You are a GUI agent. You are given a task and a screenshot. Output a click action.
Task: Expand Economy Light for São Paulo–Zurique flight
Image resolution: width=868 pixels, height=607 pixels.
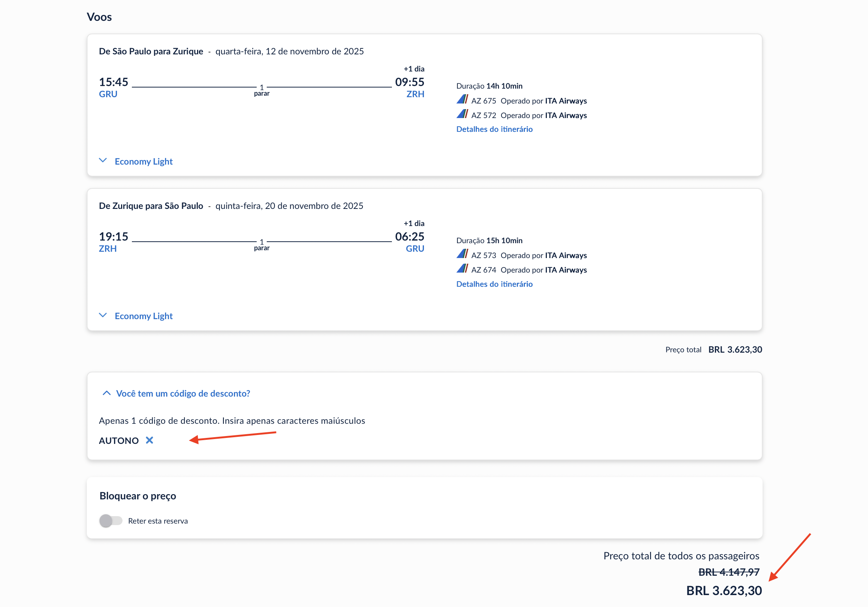(143, 161)
